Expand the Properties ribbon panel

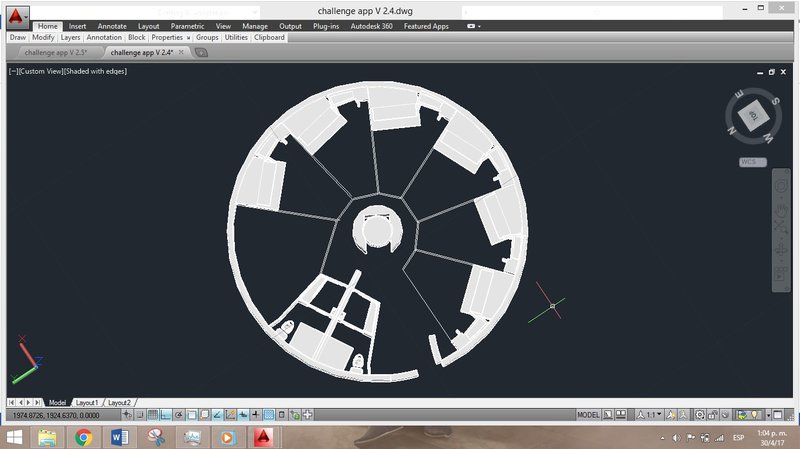pos(170,37)
